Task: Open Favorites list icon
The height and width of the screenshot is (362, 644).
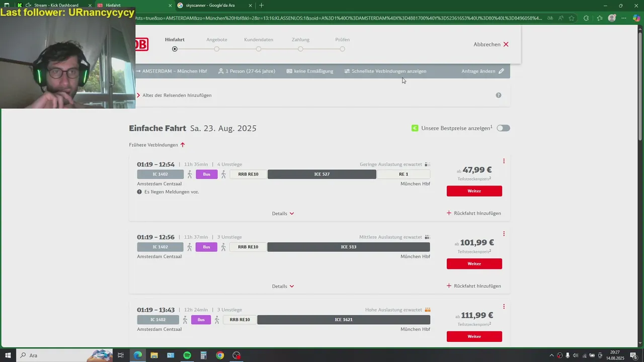Action: pyautogui.click(x=599, y=18)
